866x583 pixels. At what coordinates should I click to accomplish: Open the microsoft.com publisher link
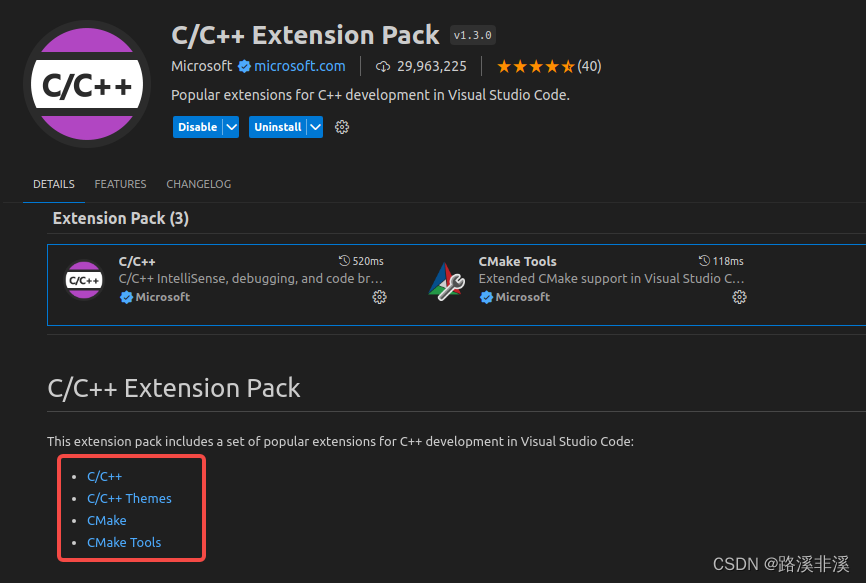(300, 66)
